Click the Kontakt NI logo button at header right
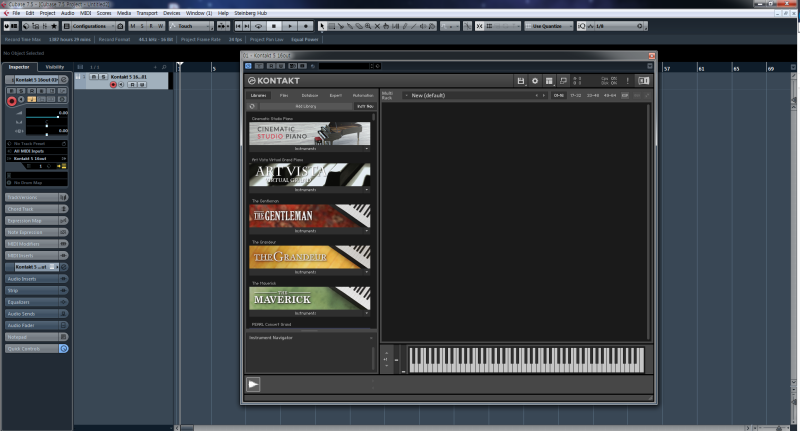Screen dimensions: 800x431 (x=644, y=81)
